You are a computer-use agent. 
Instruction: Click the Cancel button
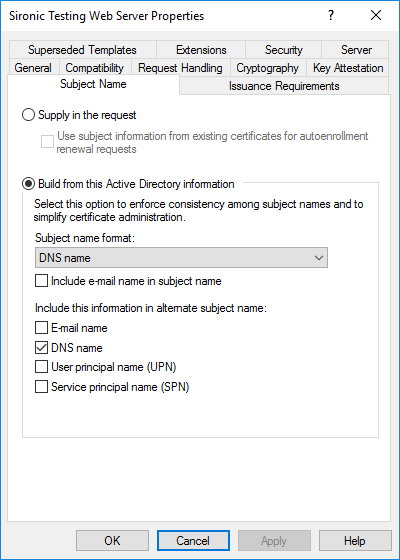coord(193,540)
